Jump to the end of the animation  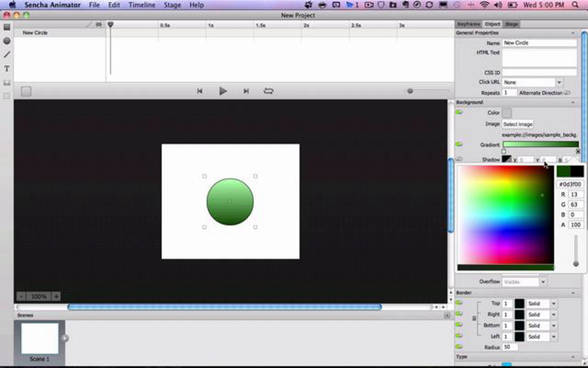point(246,91)
